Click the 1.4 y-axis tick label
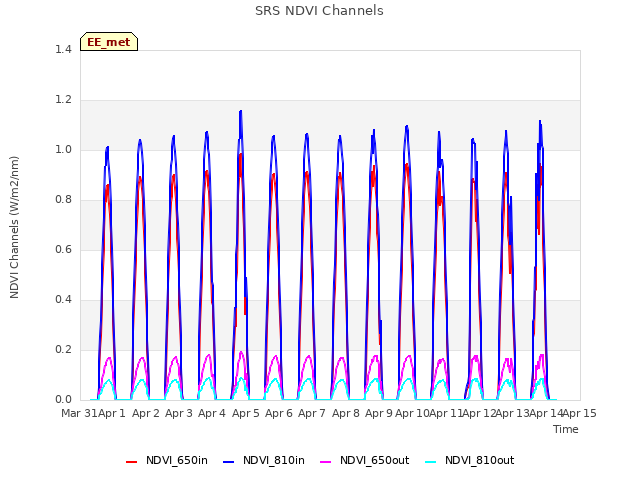The image size is (640, 480). click(63, 50)
